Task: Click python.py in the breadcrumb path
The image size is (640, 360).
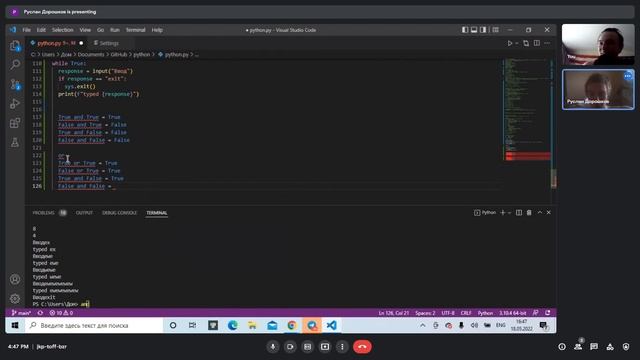Action: pyautogui.click(x=176, y=54)
